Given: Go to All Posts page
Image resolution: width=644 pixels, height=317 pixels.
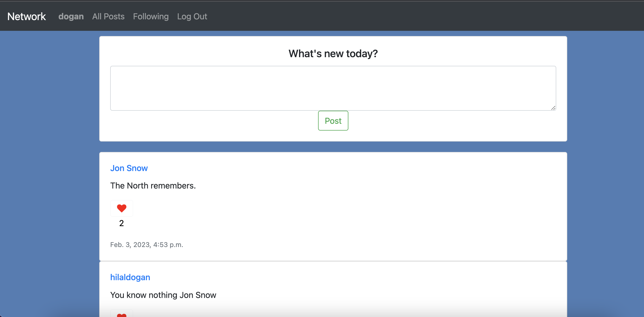Looking at the screenshot, I should click(x=108, y=16).
